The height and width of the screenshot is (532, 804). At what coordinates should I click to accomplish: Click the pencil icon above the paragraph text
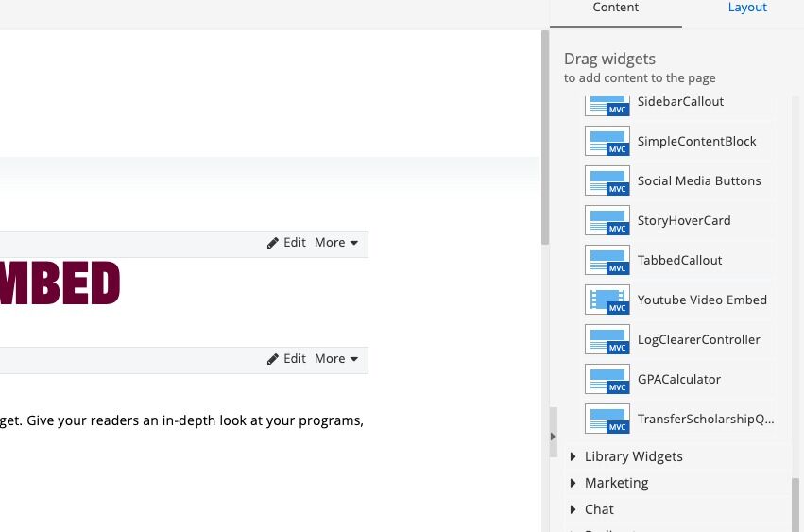pyautogui.click(x=273, y=359)
